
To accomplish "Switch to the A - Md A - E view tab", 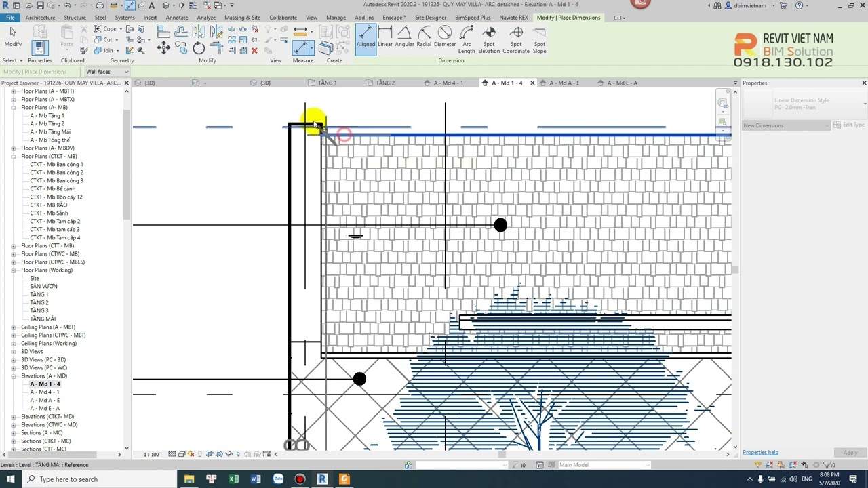I will coord(564,83).
